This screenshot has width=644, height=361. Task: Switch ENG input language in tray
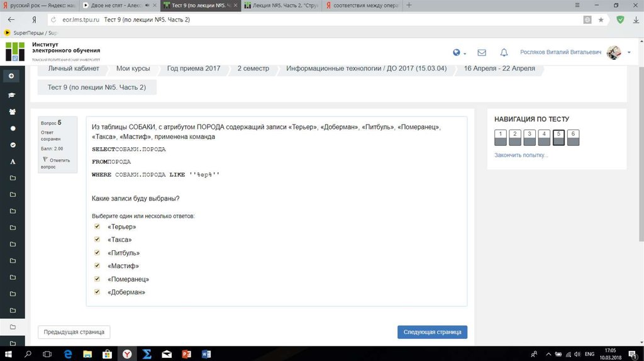[x=589, y=354]
